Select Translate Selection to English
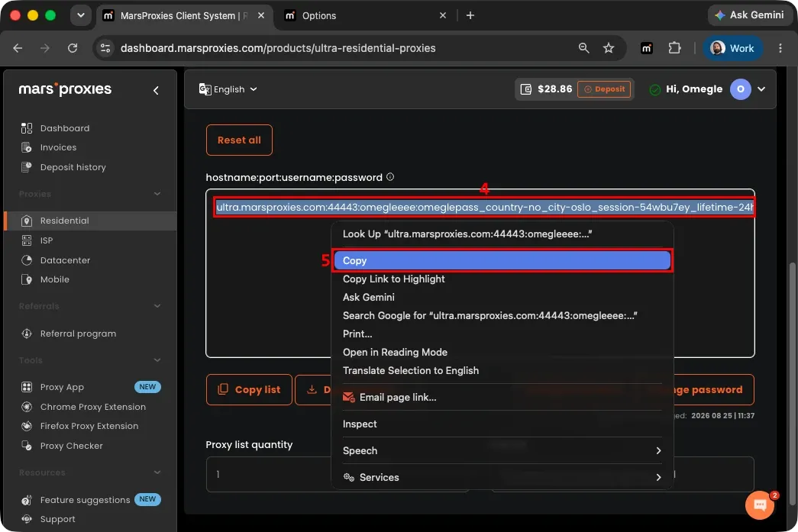 tap(502, 370)
